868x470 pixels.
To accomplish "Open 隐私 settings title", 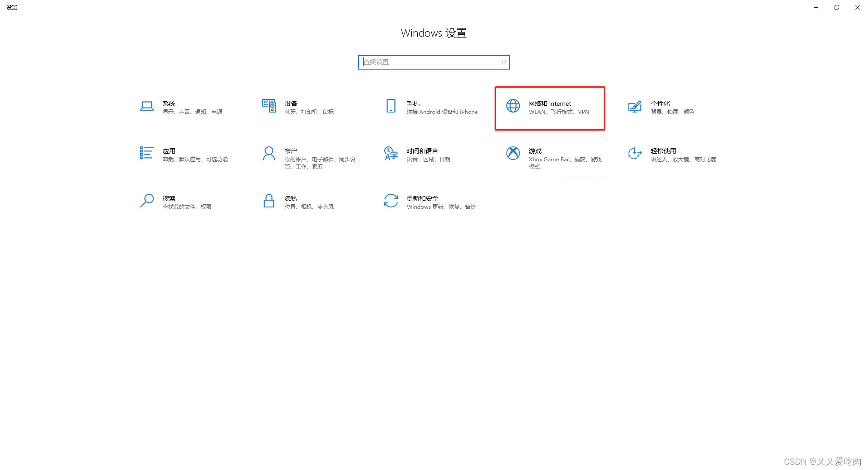I will coord(291,198).
